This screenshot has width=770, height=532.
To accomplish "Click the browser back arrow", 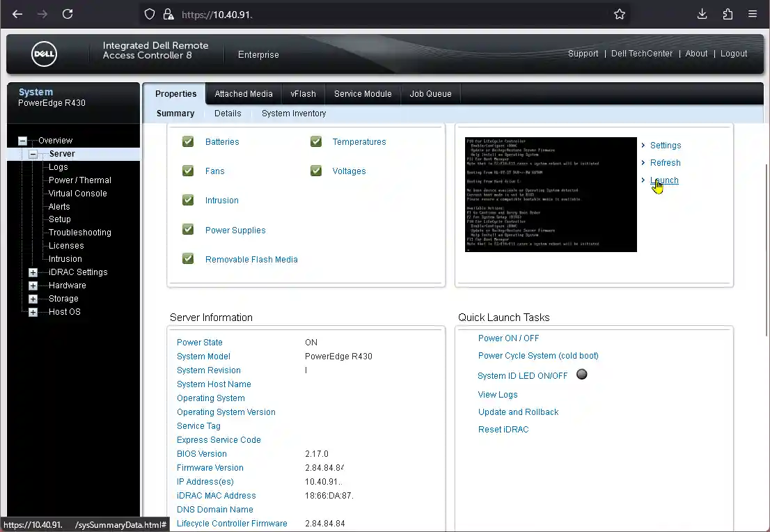I will [x=17, y=14].
